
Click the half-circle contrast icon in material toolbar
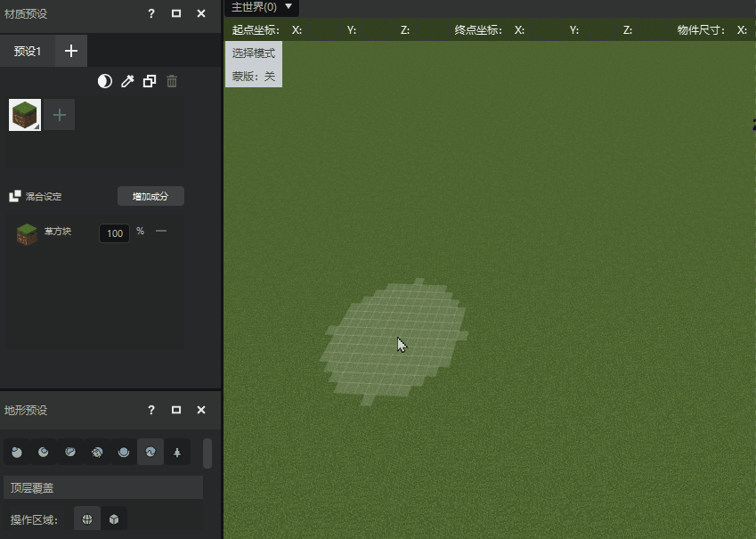(104, 81)
